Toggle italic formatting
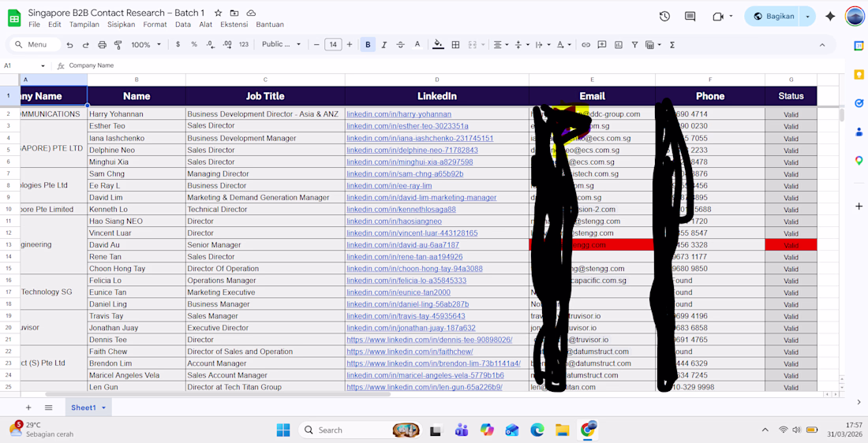 [x=383, y=45]
